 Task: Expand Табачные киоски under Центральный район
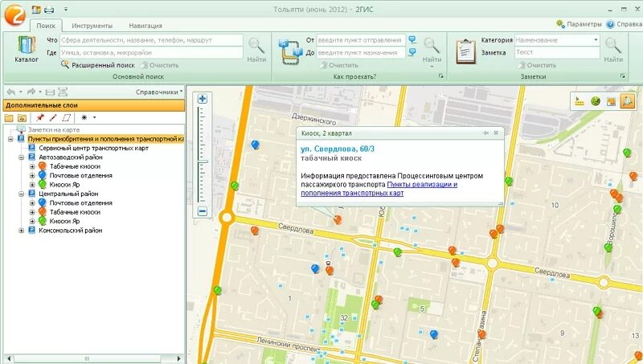[32, 212]
